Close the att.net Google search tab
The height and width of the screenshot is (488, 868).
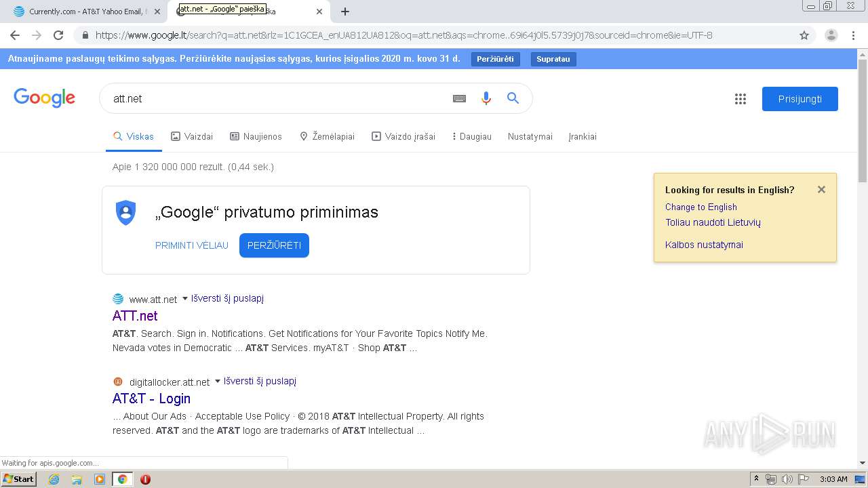point(319,12)
